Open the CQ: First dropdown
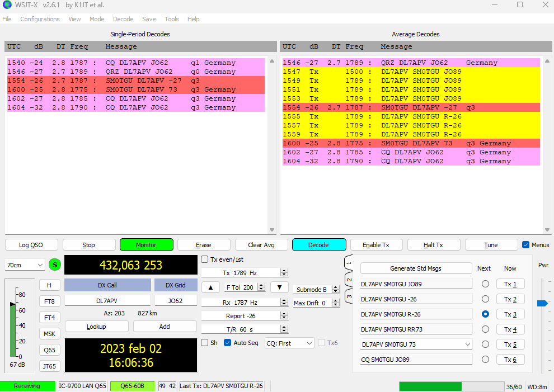Viewport: 554px width, 392px height. click(289, 343)
